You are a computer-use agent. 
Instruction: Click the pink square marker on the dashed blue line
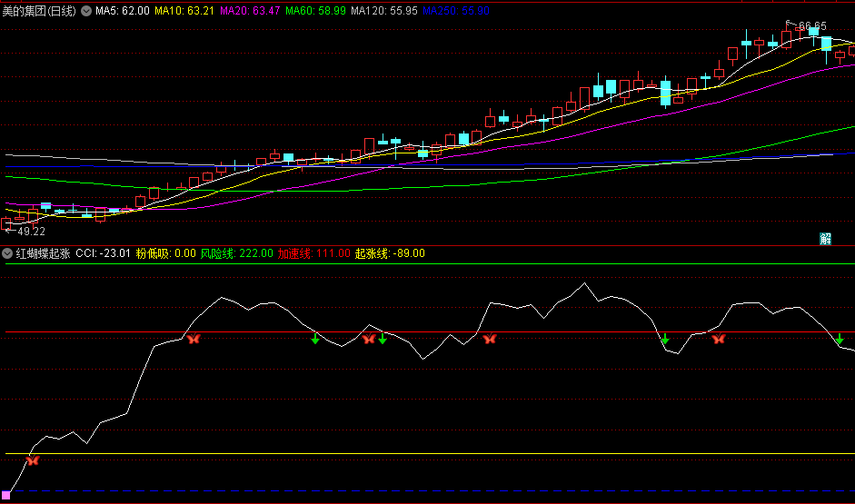(x=6, y=495)
